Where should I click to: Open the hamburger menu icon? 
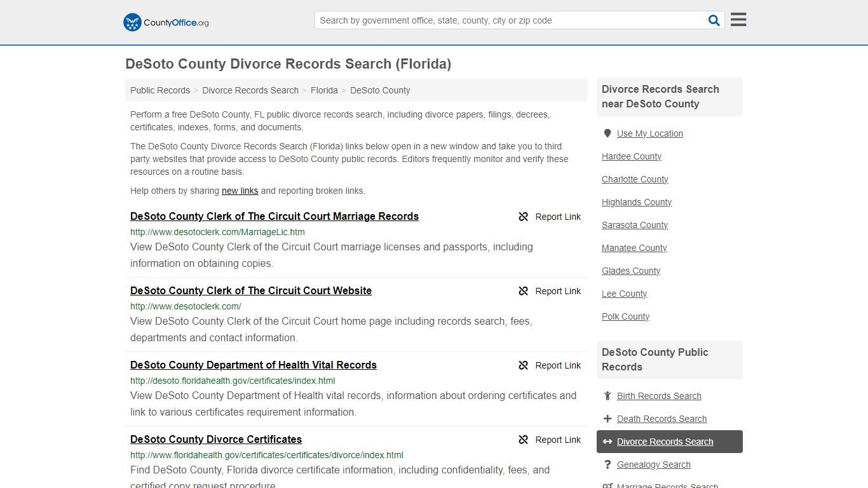point(738,20)
